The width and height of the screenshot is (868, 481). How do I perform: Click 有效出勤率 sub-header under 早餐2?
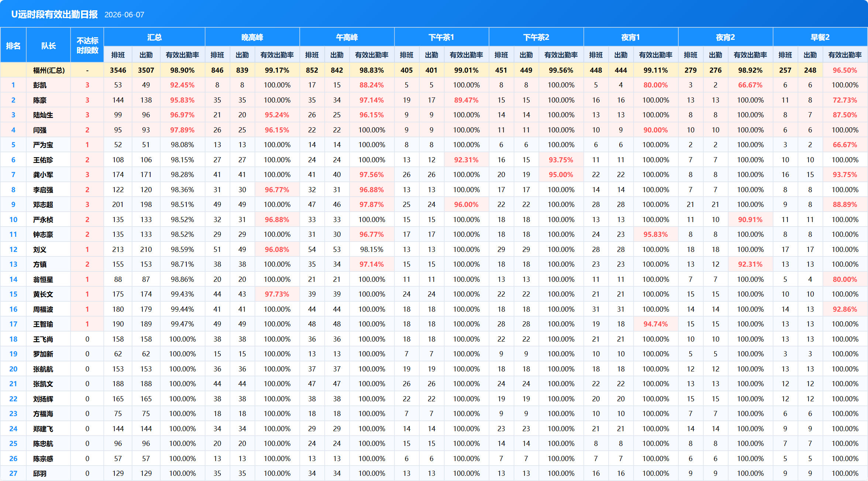(845, 55)
